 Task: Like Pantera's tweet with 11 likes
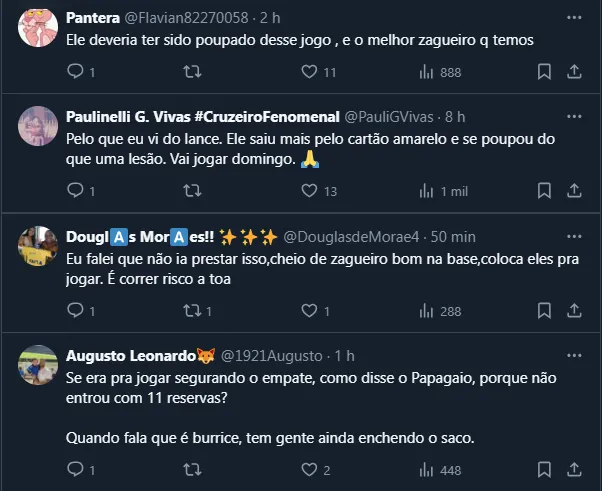click(309, 72)
